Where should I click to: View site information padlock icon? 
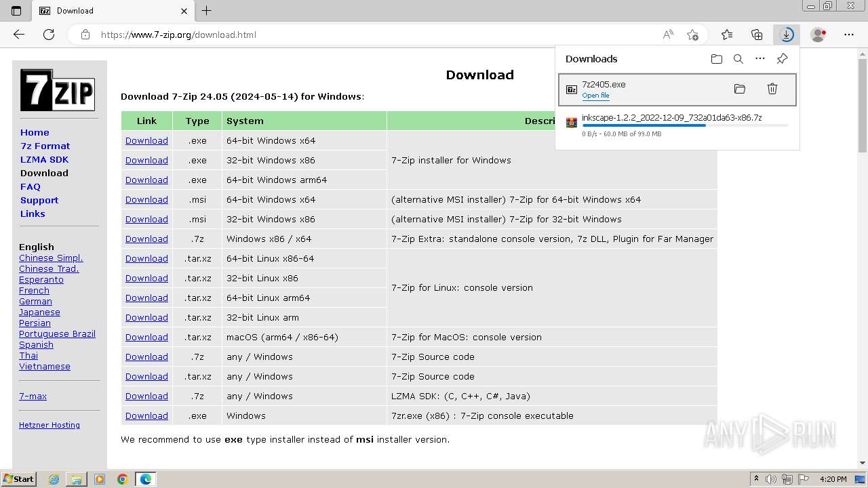(x=85, y=35)
